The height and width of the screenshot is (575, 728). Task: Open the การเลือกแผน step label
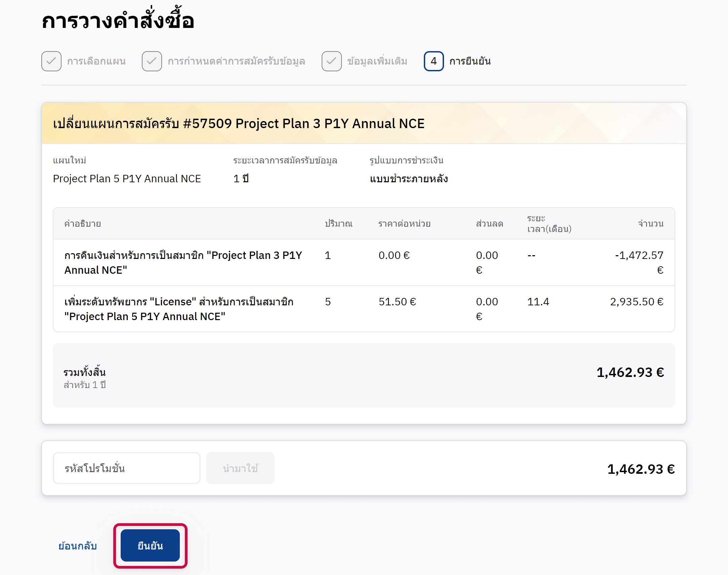click(96, 61)
